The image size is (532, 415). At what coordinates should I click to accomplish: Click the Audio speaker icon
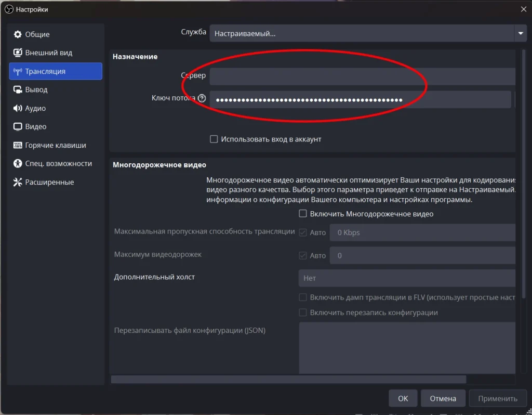click(18, 108)
